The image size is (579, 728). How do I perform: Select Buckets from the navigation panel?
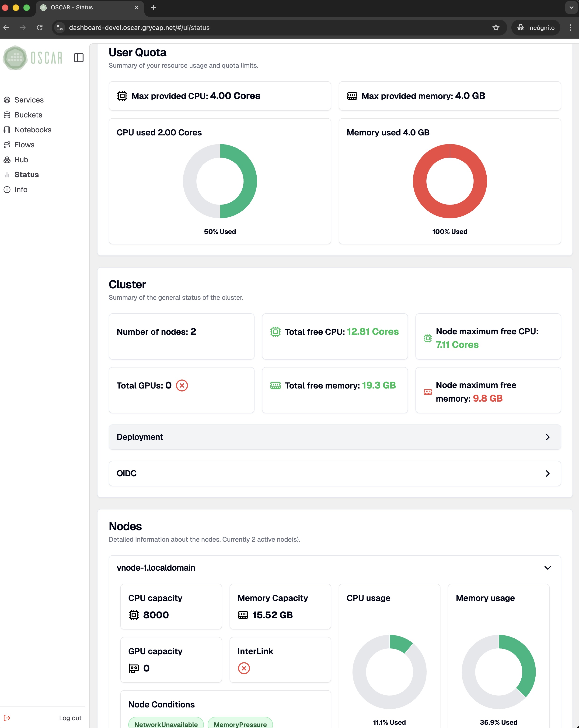pyautogui.click(x=28, y=115)
